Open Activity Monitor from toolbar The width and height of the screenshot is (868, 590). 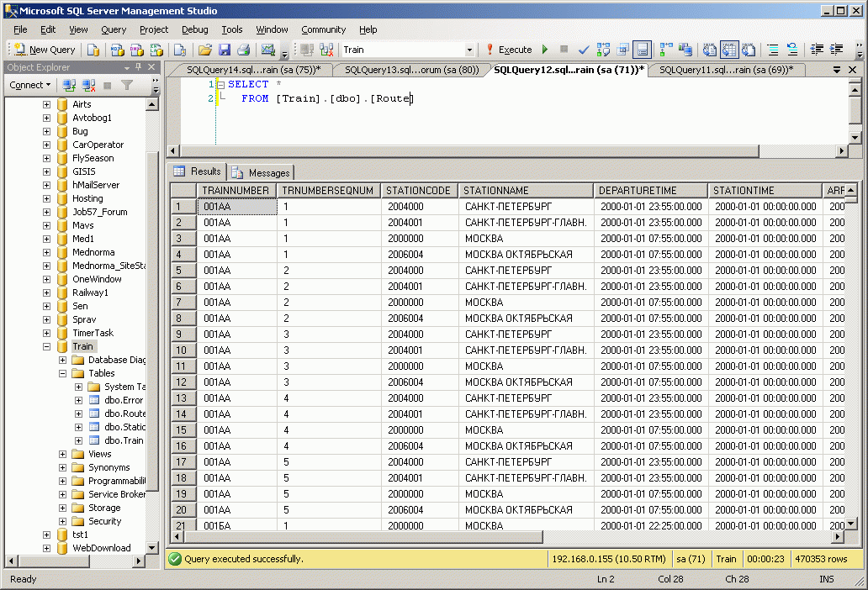(268, 50)
